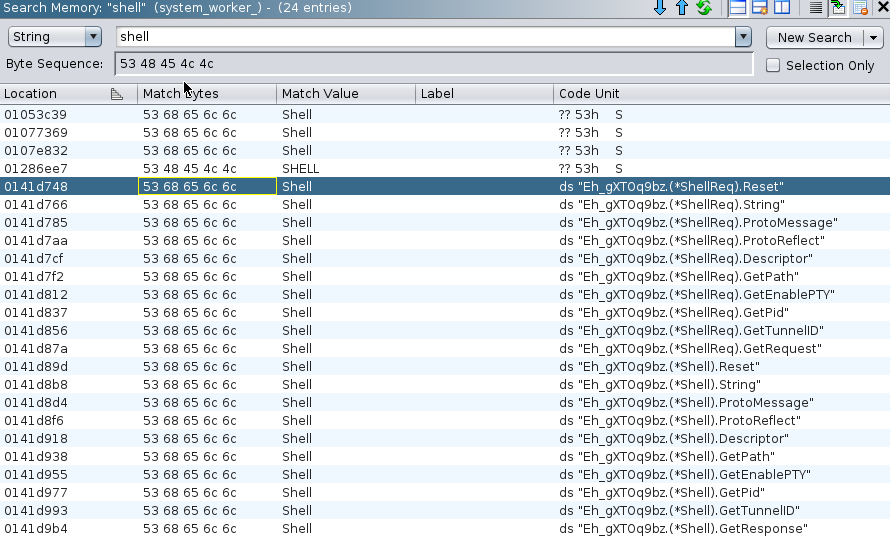Enable the Selection Only checkbox

pos(773,65)
